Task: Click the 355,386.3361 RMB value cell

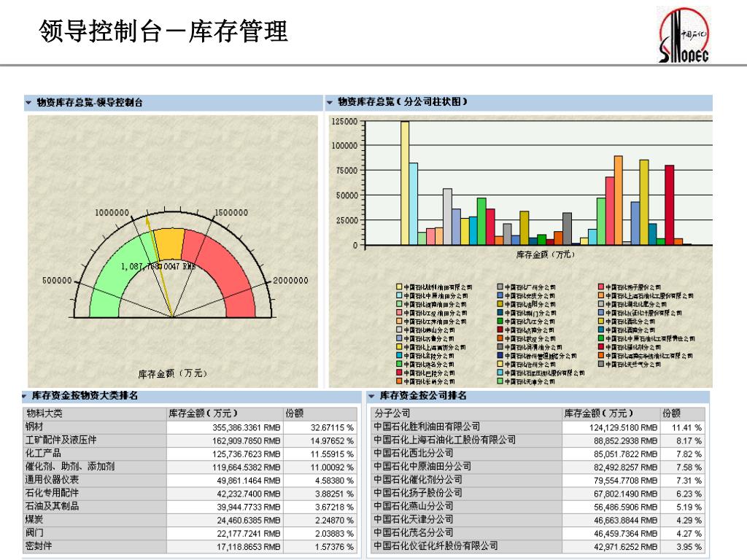Action: coord(225,427)
